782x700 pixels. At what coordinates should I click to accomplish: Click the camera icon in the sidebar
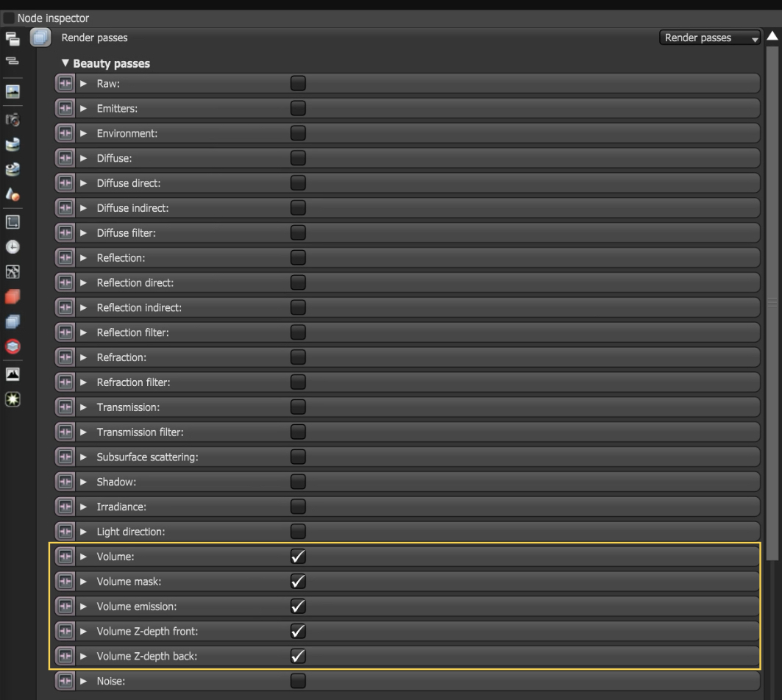[x=13, y=118]
